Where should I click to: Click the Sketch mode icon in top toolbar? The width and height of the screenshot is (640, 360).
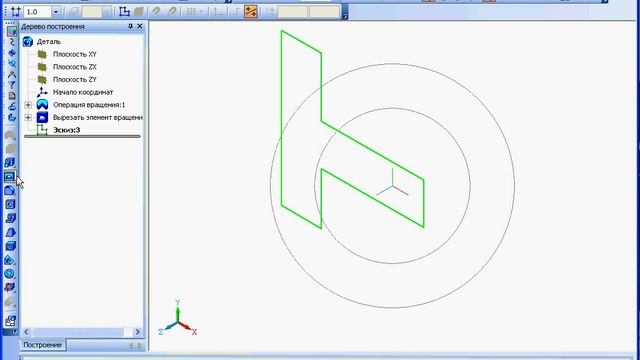pyautogui.click(x=124, y=11)
